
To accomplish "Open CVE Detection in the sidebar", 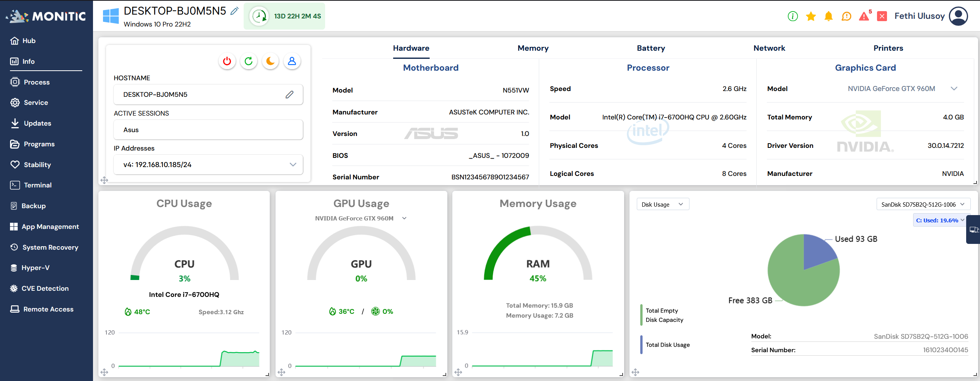I will click(x=45, y=288).
